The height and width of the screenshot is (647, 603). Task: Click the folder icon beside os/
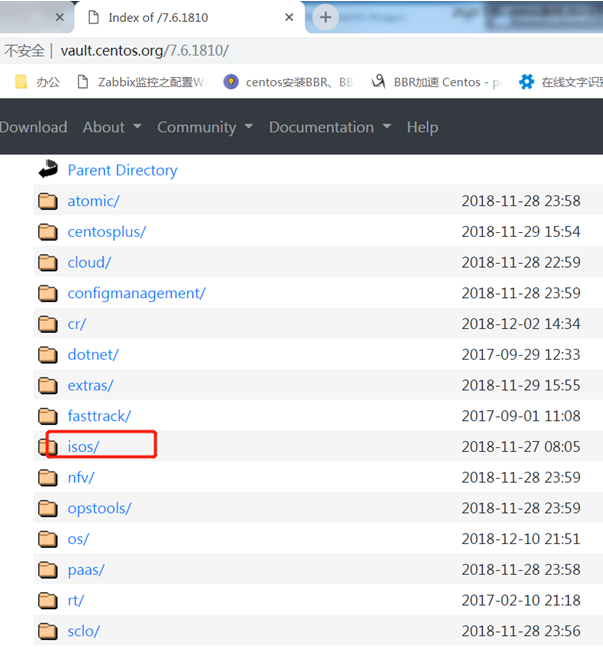pos(48,539)
